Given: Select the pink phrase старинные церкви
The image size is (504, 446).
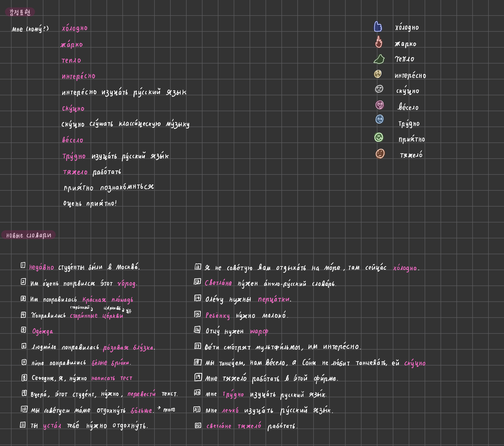Looking at the screenshot, I should point(96,316).
